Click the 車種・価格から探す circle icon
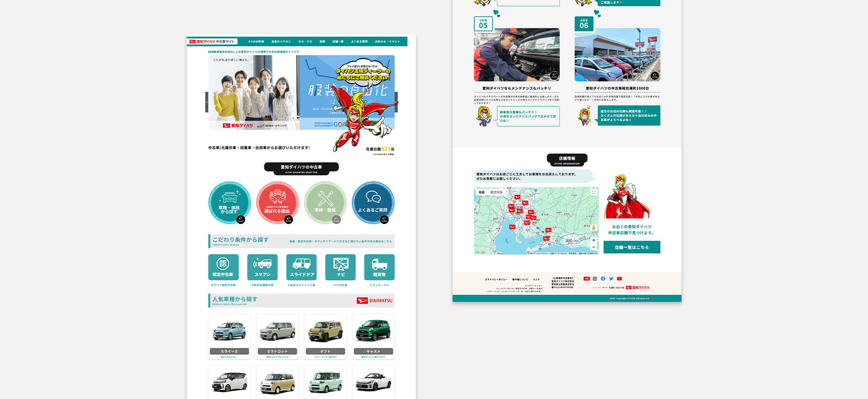 point(229,203)
